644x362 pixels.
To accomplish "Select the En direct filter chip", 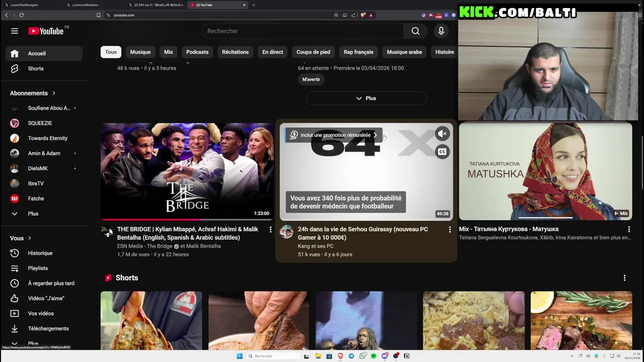I will [x=273, y=52].
